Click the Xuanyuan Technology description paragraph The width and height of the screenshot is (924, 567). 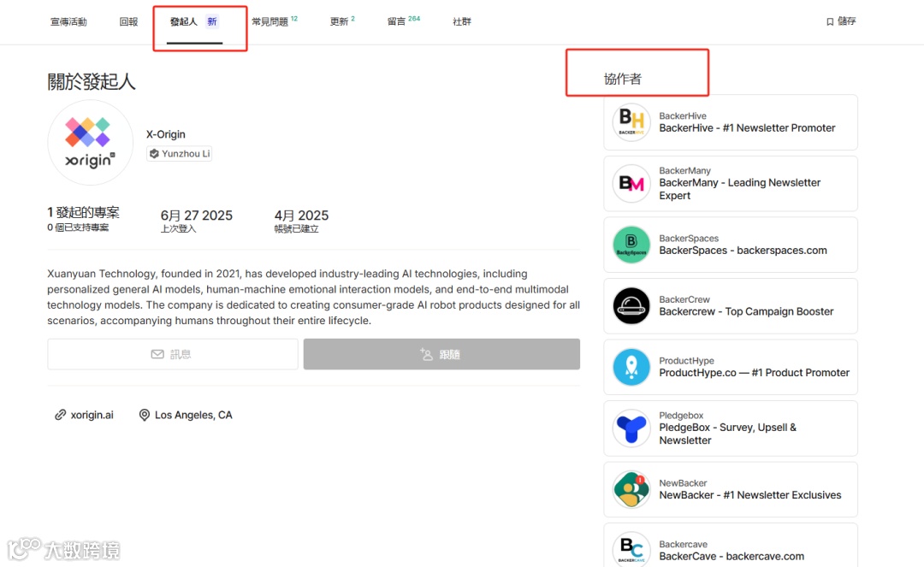pyautogui.click(x=313, y=298)
